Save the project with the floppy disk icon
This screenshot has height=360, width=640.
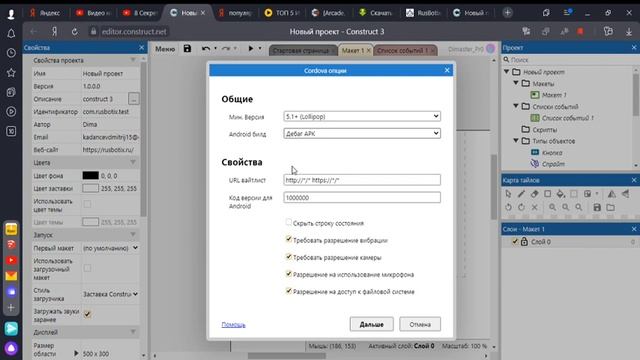[187, 49]
